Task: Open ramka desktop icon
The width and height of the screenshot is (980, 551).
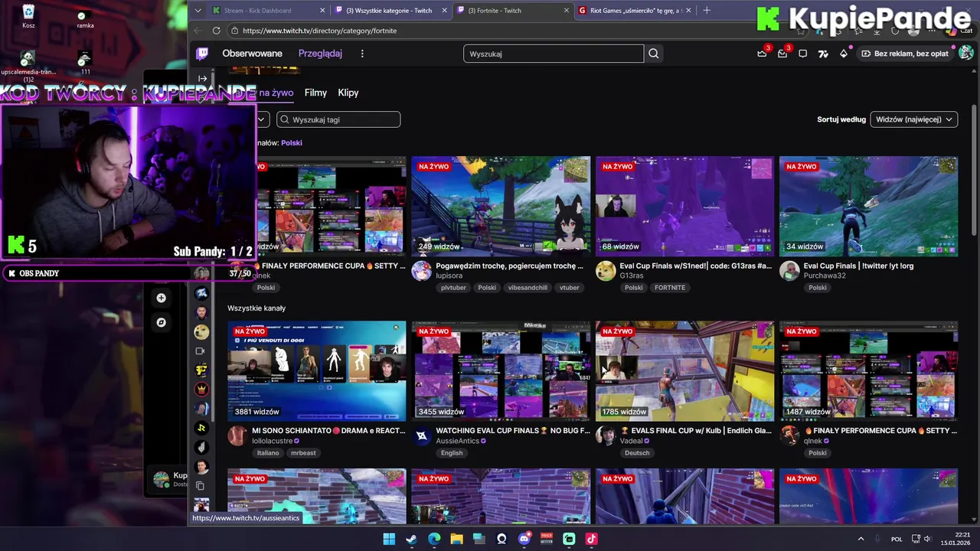Action: point(85,17)
